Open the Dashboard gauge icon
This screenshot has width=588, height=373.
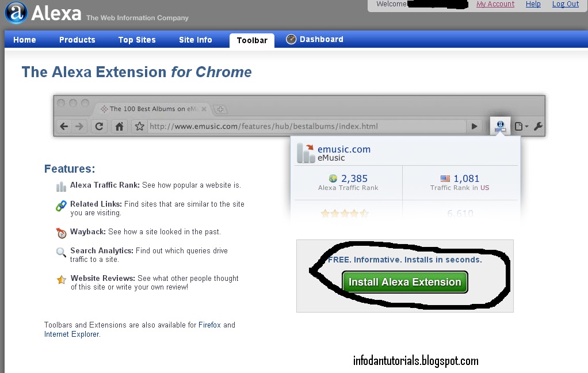click(x=291, y=39)
